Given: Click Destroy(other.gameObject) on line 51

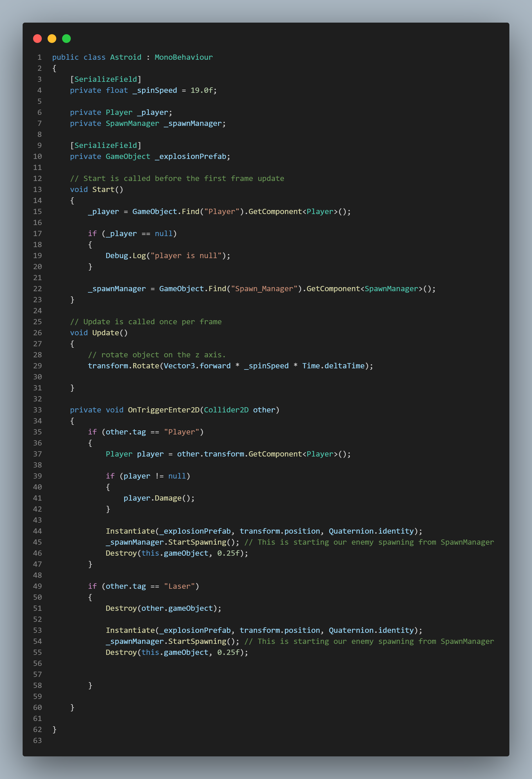Looking at the screenshot, I should pyautogui.click(x=164, y=609).
